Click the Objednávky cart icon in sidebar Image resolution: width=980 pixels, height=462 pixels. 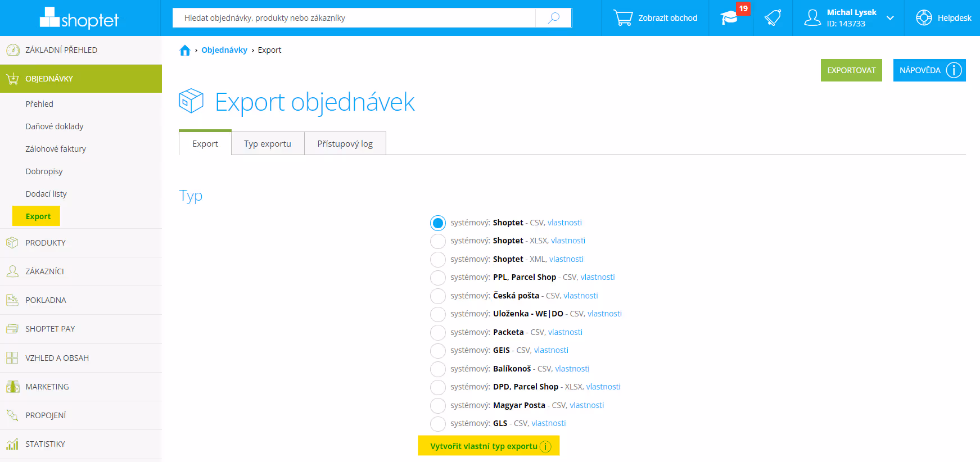point(12,79)
